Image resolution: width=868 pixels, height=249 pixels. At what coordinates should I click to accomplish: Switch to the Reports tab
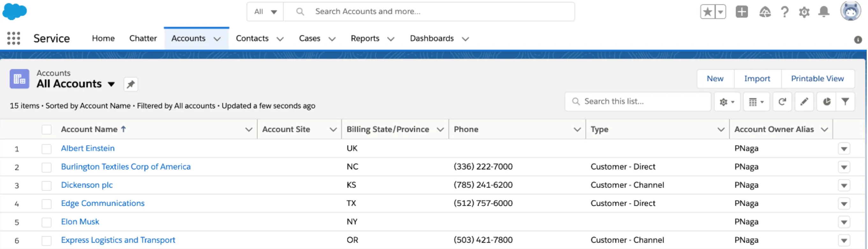365,38
